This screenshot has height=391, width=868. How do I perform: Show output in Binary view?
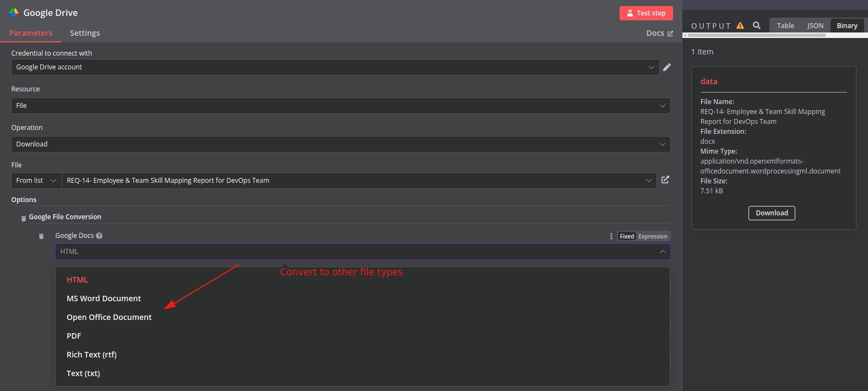(847, 25)
